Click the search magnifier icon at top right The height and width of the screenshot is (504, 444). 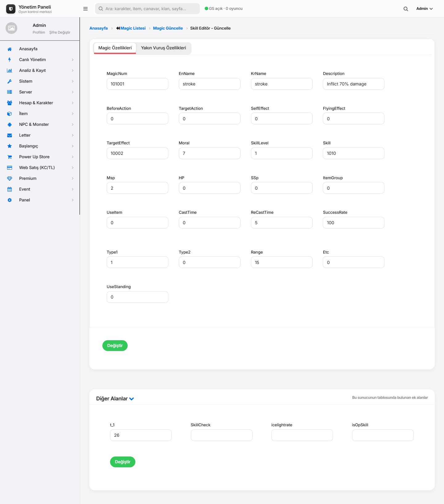click(406, 9)
